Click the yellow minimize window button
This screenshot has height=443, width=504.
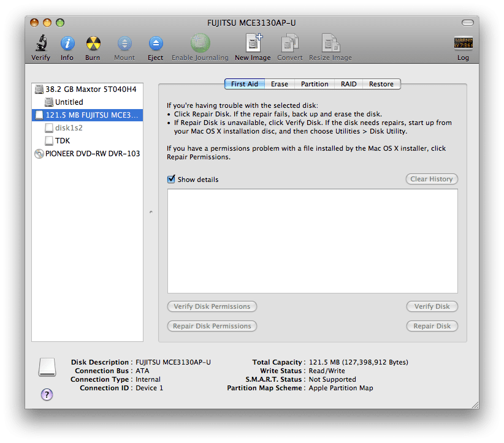pyautogui.click(x=47, y=23)
